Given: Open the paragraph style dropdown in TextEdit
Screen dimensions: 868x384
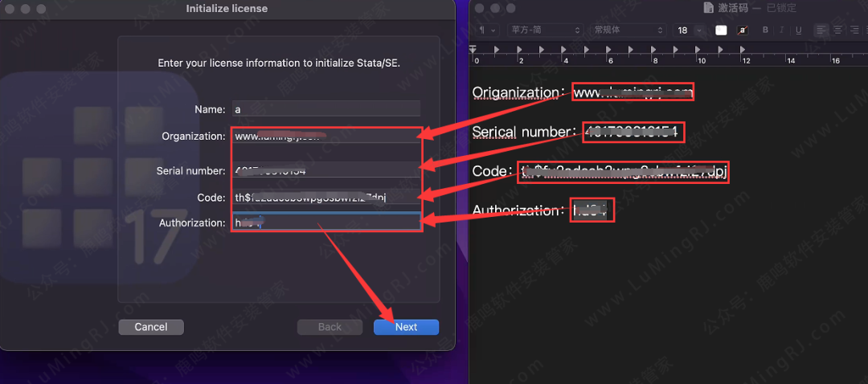Looking at the screenshot, I should [488, 31].
